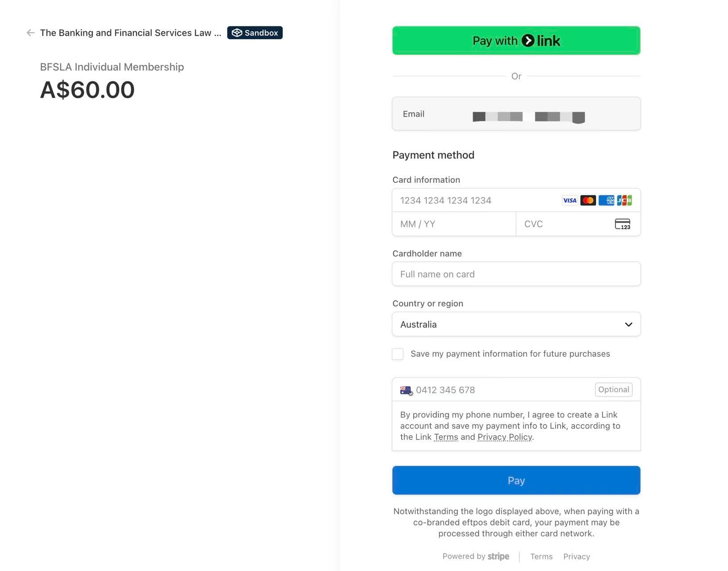
Task: Click the Sandbox badge icon
Action: tap(237, 32)
